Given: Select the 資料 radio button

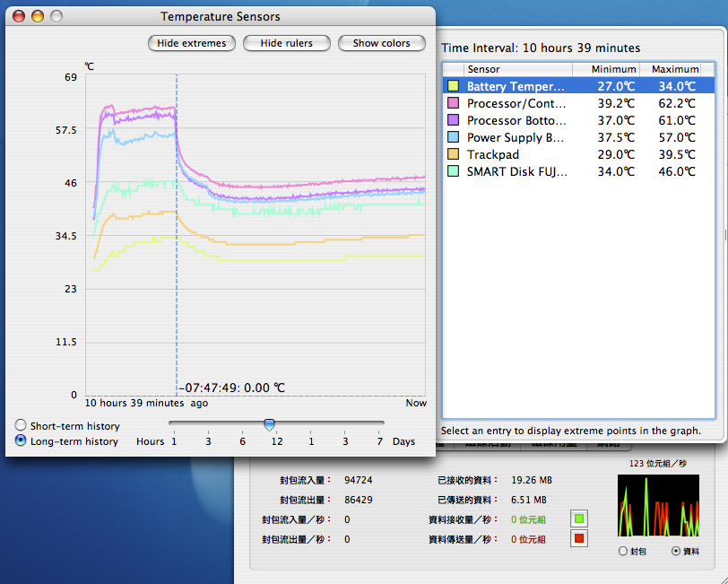Looking at the screenshot, I should [676, 551].
